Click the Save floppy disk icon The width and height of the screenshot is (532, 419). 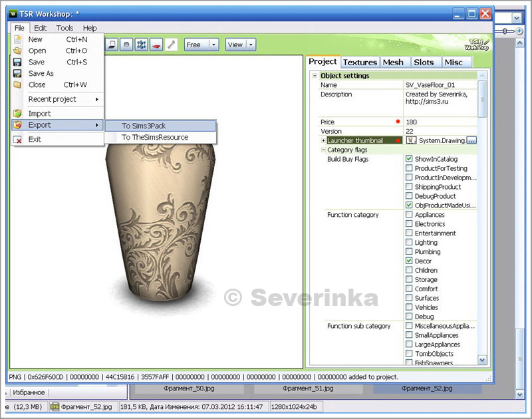(18, 62)
